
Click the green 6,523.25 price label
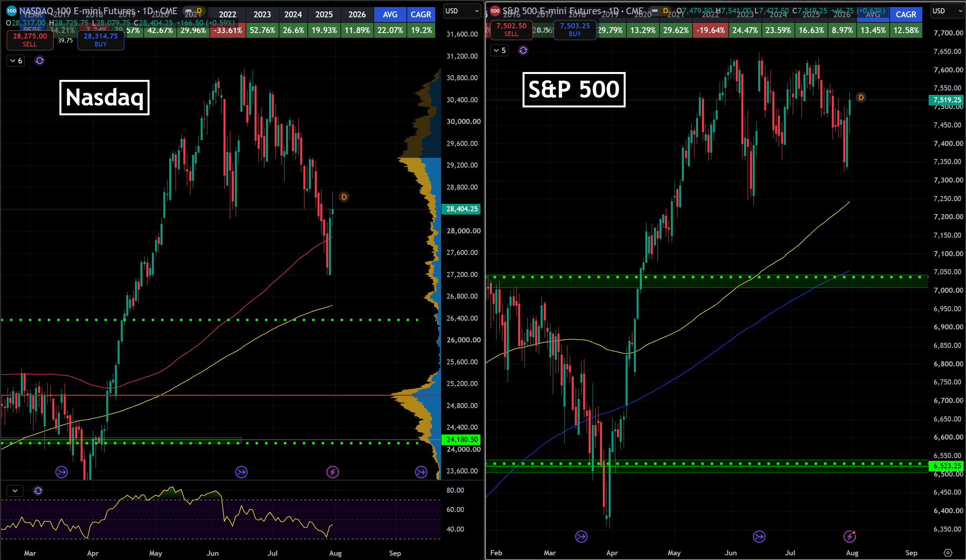pos(947,466)
